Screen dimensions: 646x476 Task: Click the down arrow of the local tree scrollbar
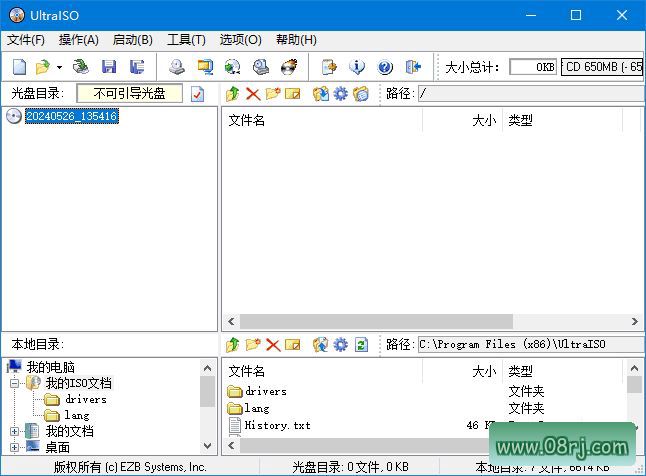[208, 446]
